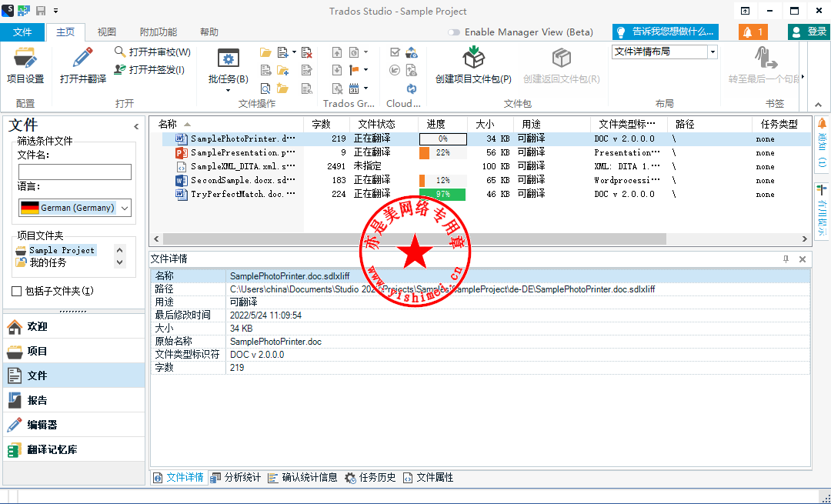Open the 文件详情布局 layout dropdown
This screenshot has height=504, width=831.
713,52
